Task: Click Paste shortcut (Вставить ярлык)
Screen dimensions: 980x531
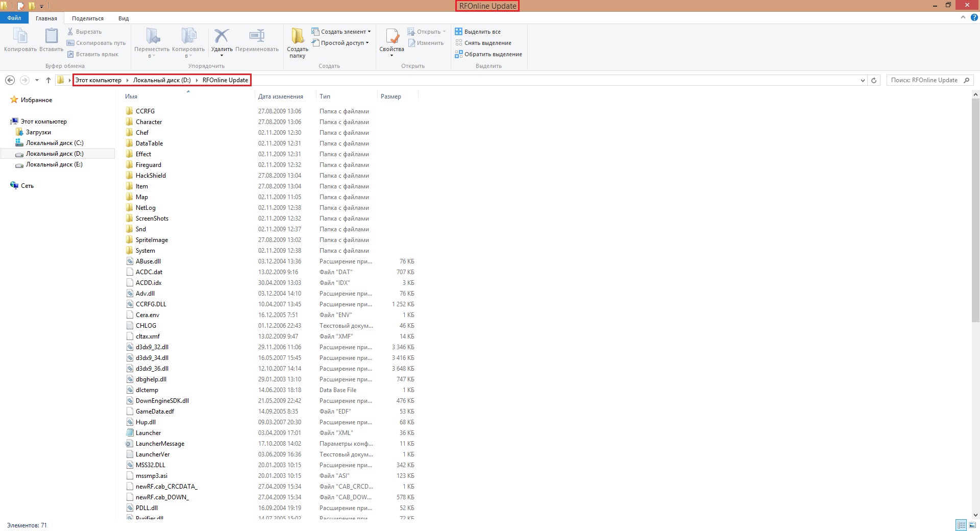Action: pos(93,54)
